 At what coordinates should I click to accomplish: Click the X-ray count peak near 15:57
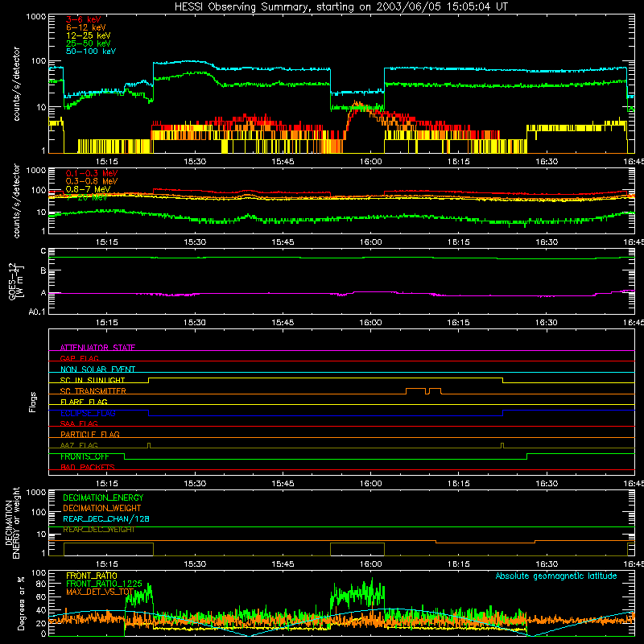[x=357, y=104]
